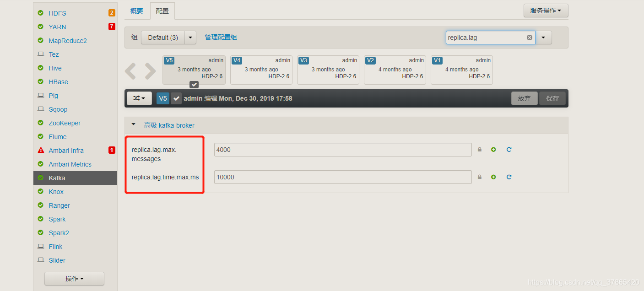Switch to the 概要 tab
Image resolution: width=644 pixels, height=291 pixels.
pos(136,11)
